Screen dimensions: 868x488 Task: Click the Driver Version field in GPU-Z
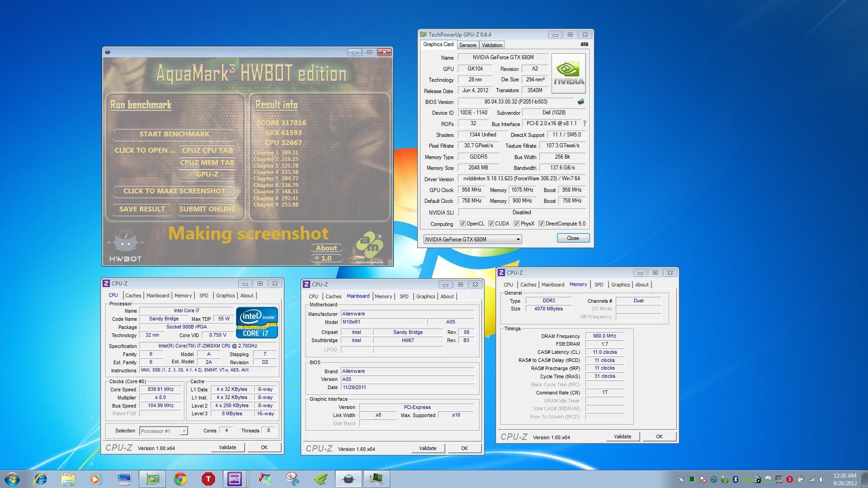[x=522, y=179]
